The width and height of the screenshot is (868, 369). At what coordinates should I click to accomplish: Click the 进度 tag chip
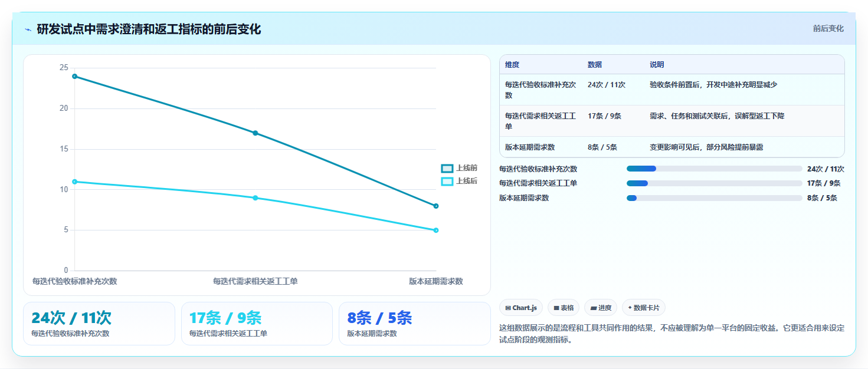(x=601, y=308)
